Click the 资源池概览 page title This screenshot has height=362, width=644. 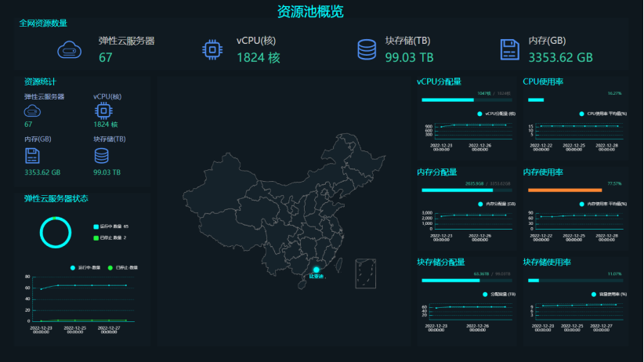click(310, 12)
